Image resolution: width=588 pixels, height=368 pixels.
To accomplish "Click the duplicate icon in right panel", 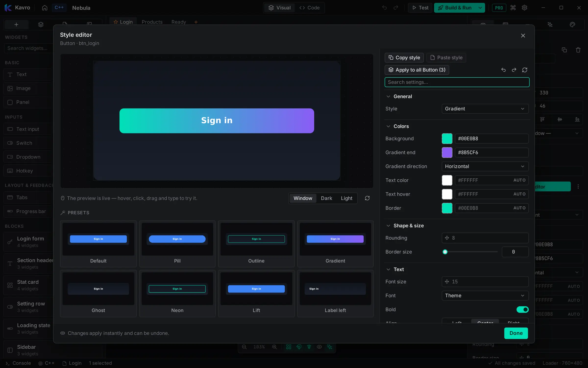I will pos(564,50).
